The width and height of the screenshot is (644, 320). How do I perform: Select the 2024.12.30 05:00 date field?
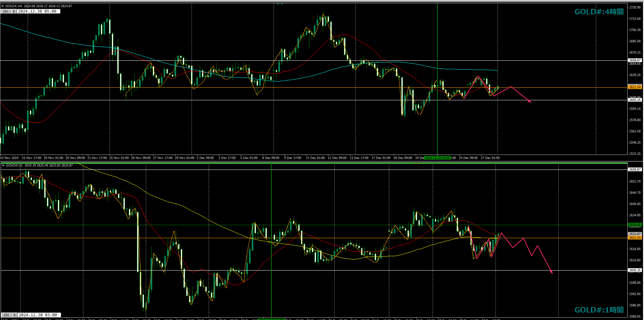tap(39, 11)
